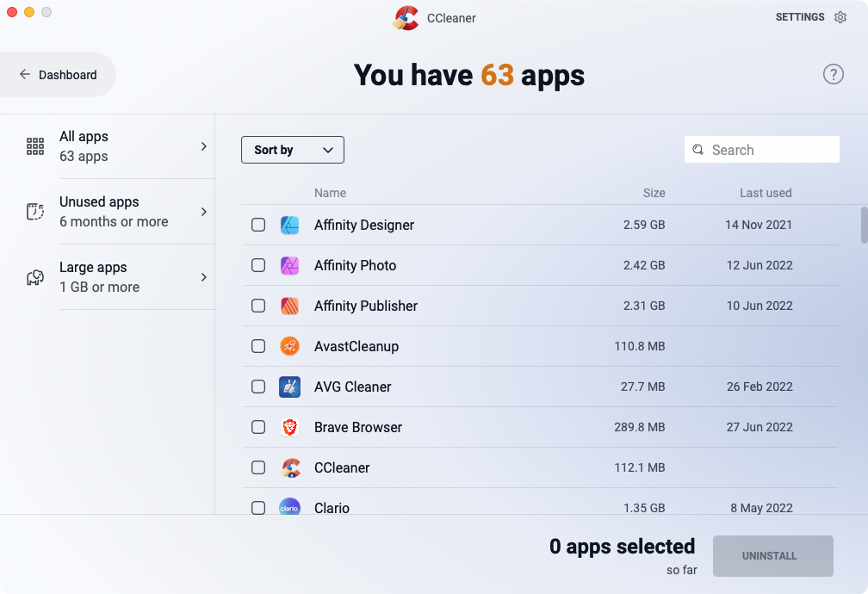The height and width of the screenshot is (594, 868).
Task: Click the Brave Browser name
Action: click(358, 427)
